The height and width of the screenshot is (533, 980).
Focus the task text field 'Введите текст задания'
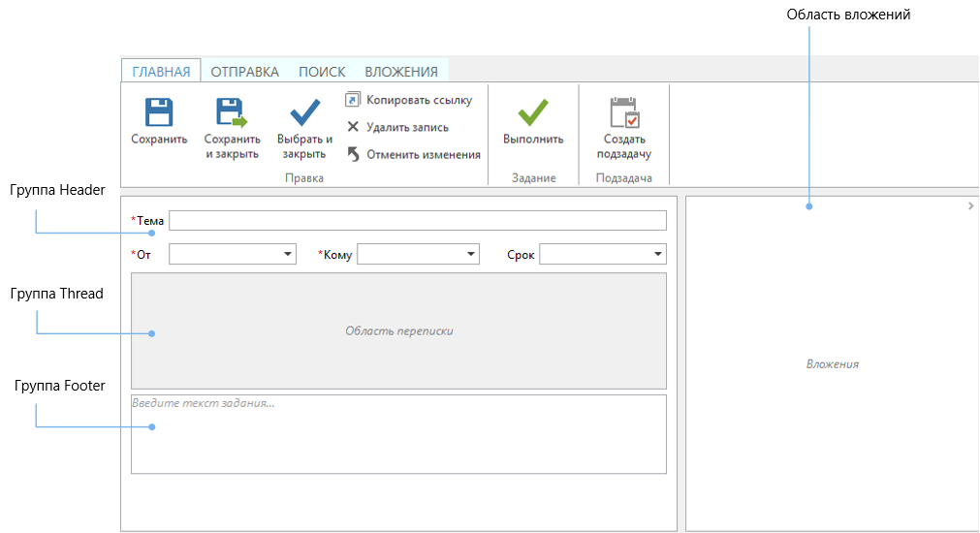[x=398, y=434]
